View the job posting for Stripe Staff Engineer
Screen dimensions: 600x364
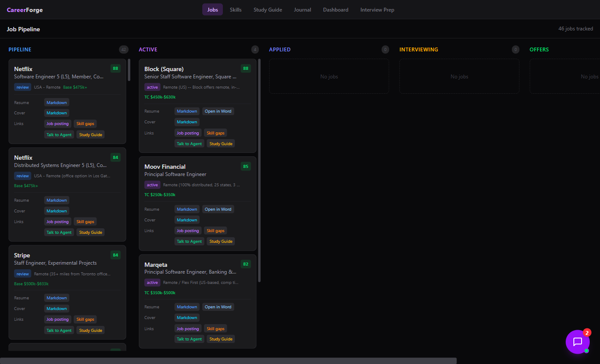point(57,319)
